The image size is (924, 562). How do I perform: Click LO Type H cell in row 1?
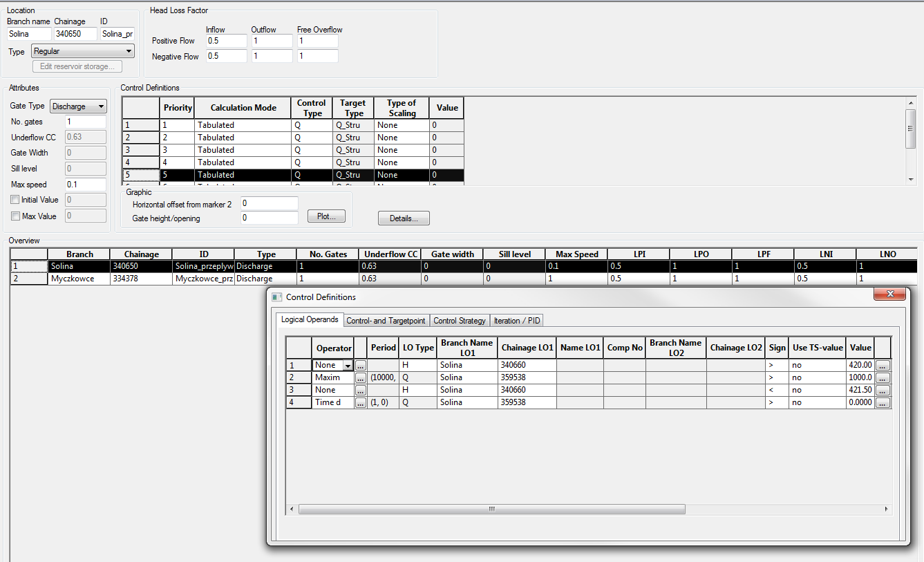417,365
